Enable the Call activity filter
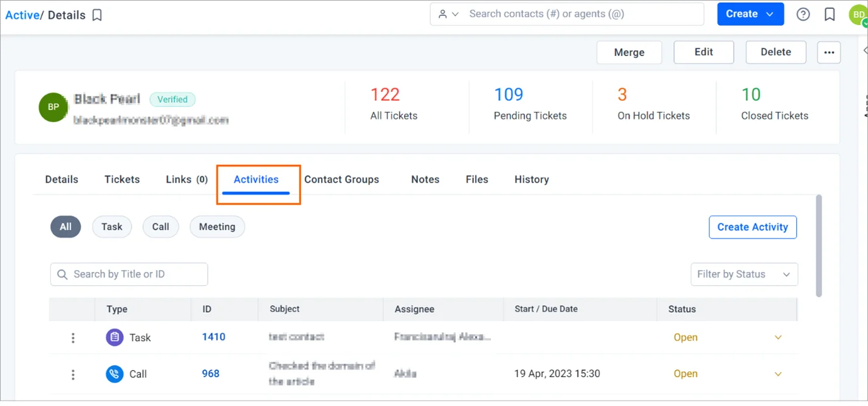This screenshot has width=868, height=406. point(161,227)
